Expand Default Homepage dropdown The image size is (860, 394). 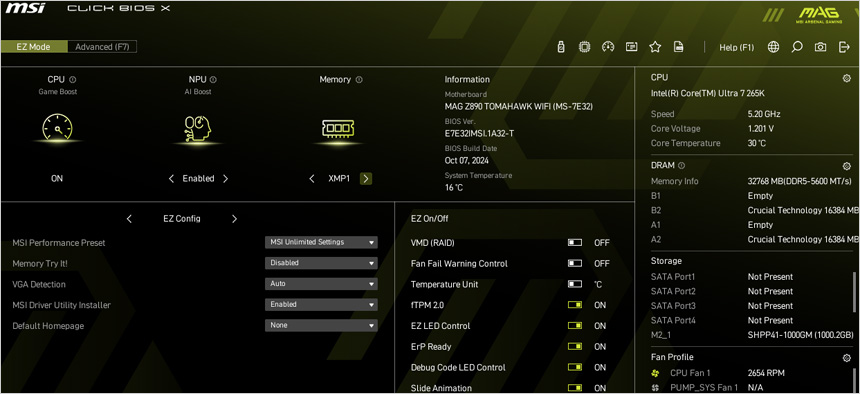point(321,325)
